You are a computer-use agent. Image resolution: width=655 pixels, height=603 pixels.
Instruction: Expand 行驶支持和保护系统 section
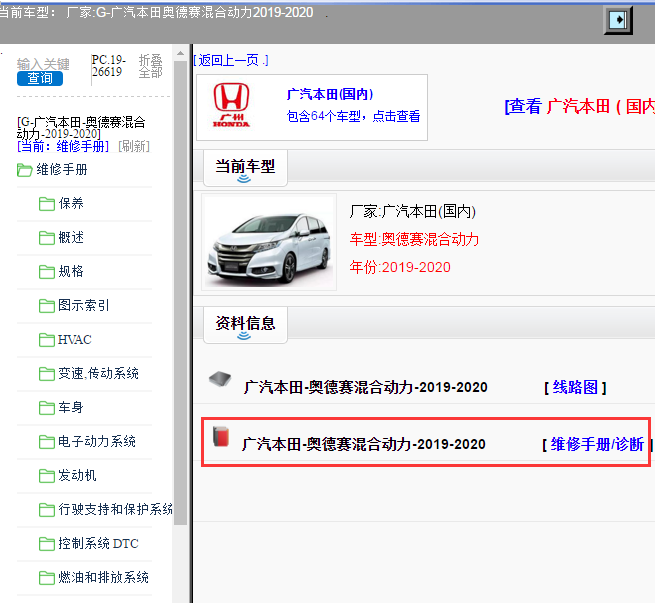point(115,509)
